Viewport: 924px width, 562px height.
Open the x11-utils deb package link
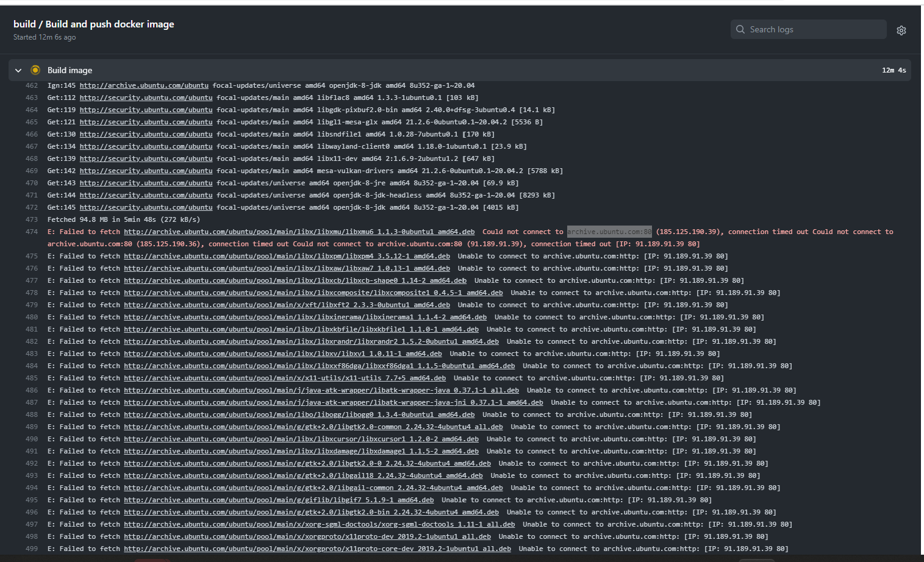(285, 378)
